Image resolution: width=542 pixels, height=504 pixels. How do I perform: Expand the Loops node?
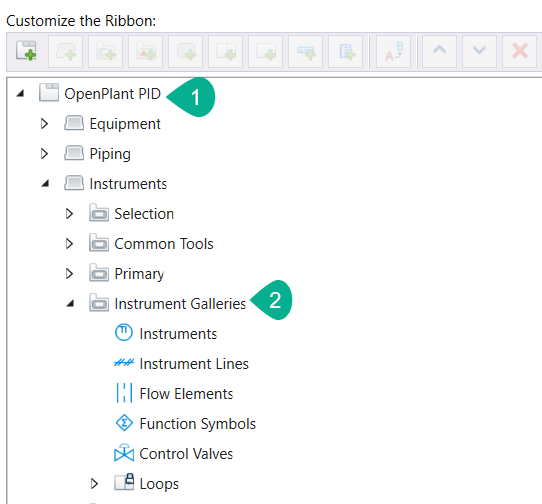94,484
